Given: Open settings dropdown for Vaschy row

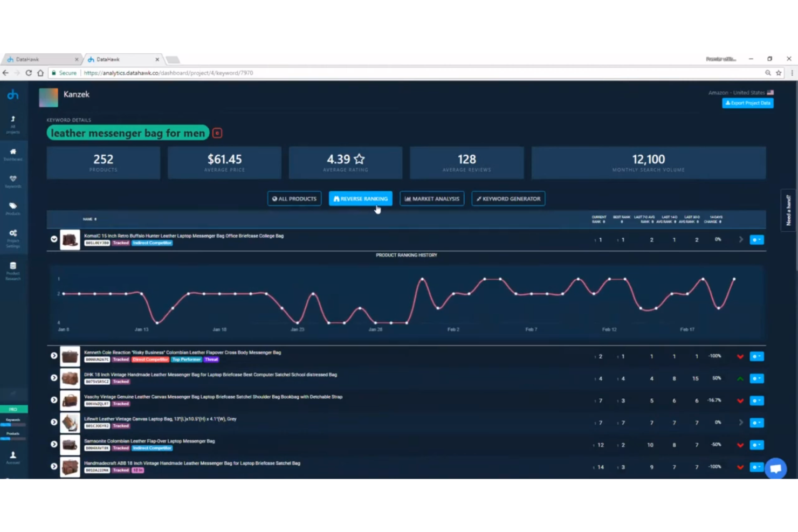Looking at the screenshot, I should [756, 400].
